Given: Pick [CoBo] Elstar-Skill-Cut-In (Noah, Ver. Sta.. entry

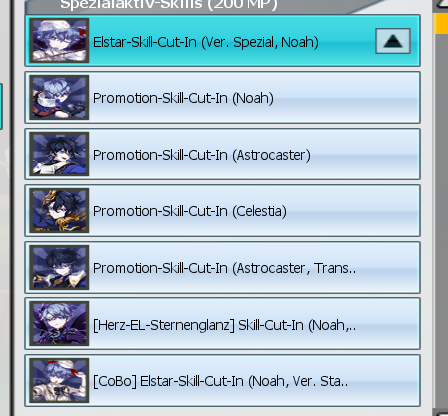Looking at the screenshot, I should (x=222, y=381).
